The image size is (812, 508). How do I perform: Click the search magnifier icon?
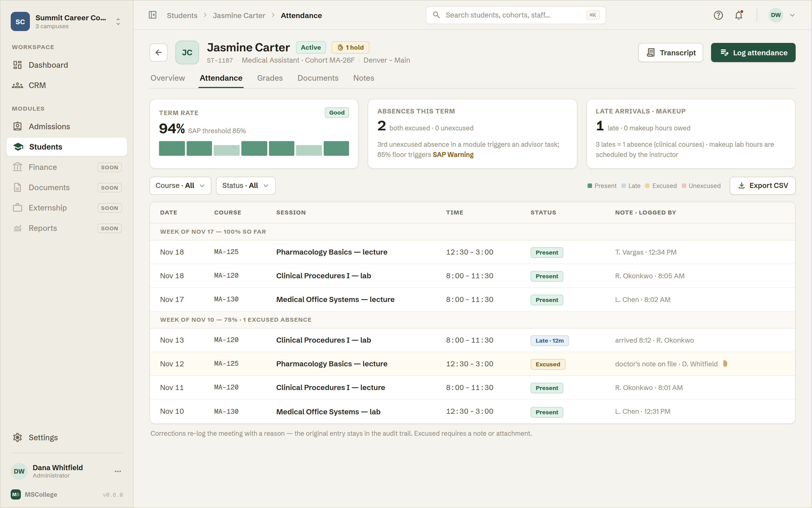[x=436, y=15]
